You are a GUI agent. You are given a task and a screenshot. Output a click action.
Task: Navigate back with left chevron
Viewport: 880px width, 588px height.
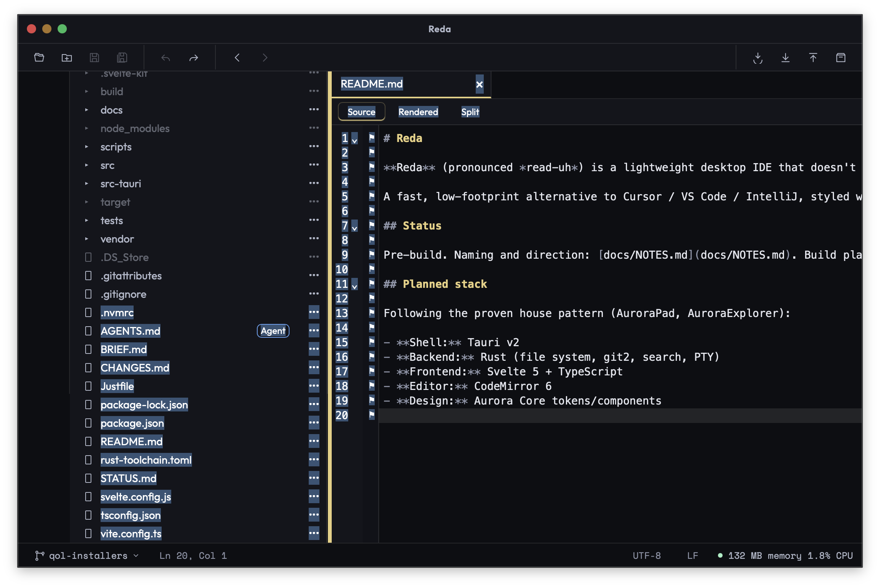point(237,58)
